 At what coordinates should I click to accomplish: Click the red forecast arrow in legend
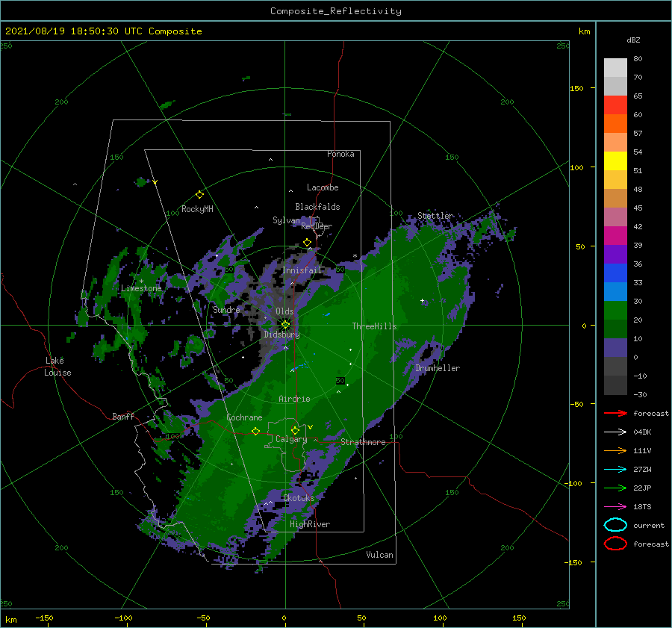(x=615, y=413)
